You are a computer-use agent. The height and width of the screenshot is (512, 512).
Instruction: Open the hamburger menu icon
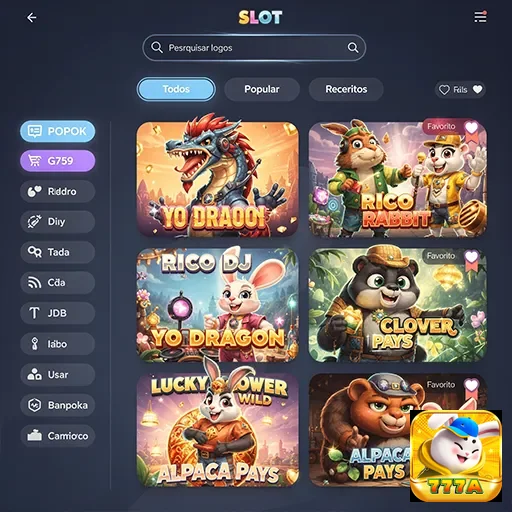pyautogui.click(x=480, y=17)
